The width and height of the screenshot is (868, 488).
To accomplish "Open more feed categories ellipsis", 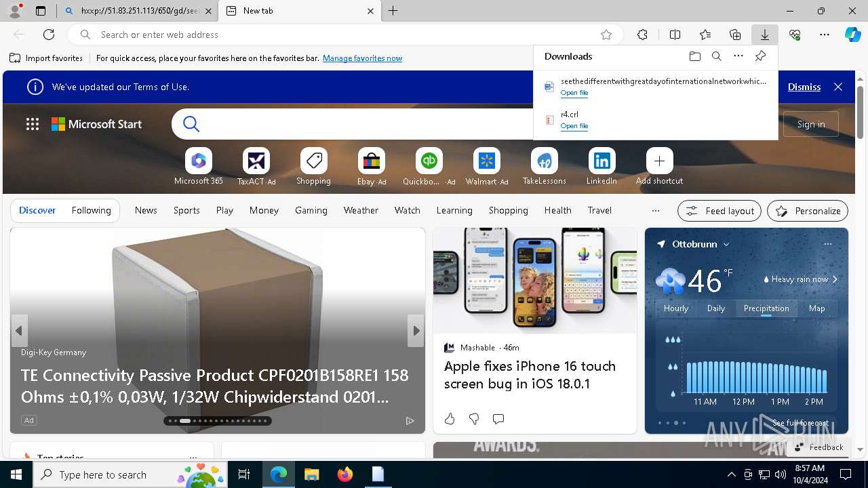I will pyautogui.click(x=655, y=211).
